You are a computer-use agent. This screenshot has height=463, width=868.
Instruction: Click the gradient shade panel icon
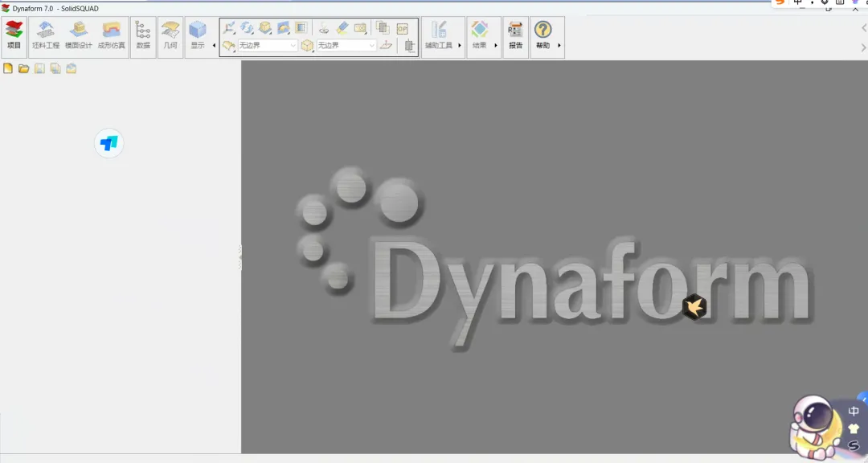[x=301, y=27]
